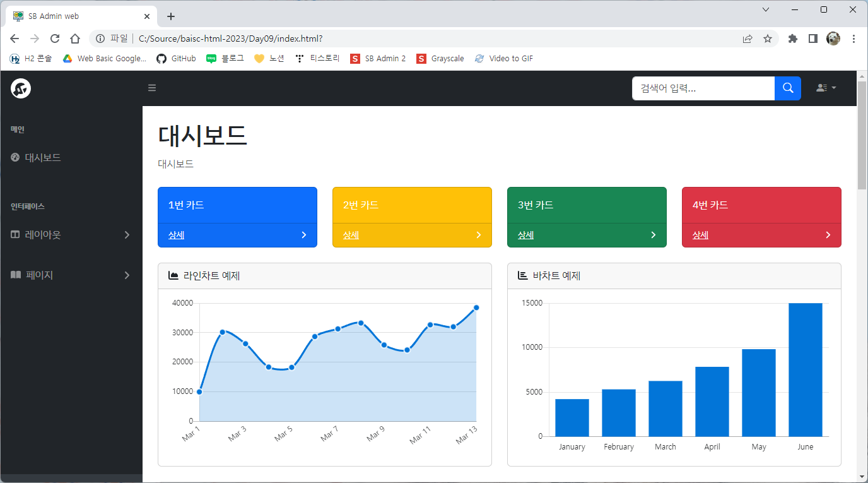Click the last data point on line chart
868x483 pixels.
click(x=476, y=307)
